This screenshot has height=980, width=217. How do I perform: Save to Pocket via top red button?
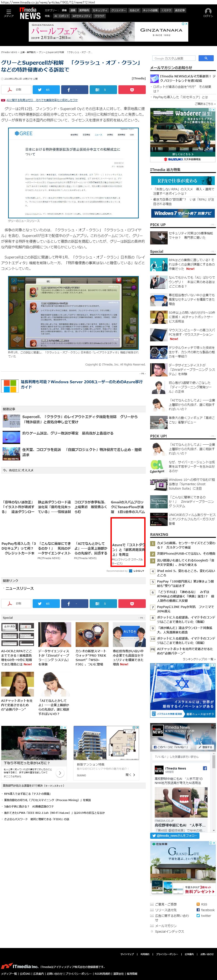click(132, 90)
